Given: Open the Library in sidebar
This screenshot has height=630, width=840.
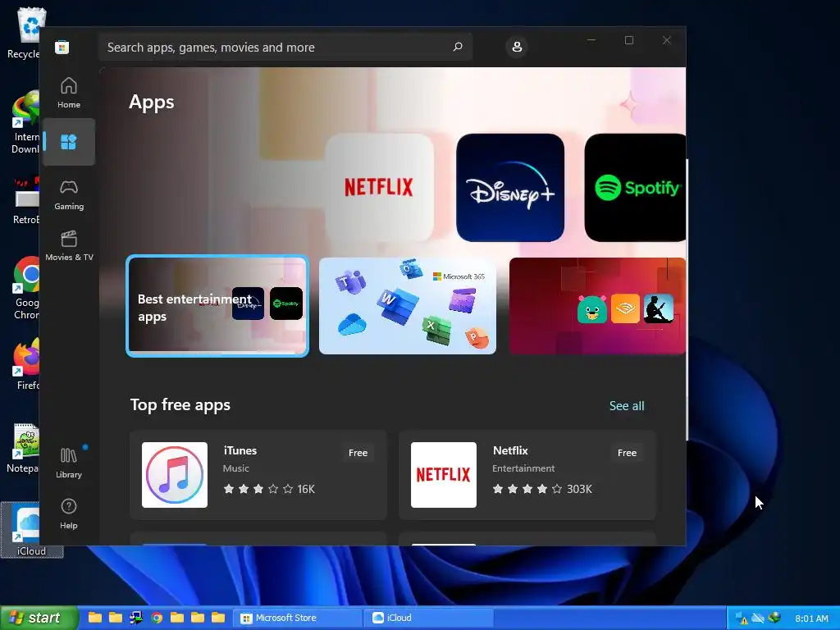Looking at the screenshot, I should coord(69,463).
